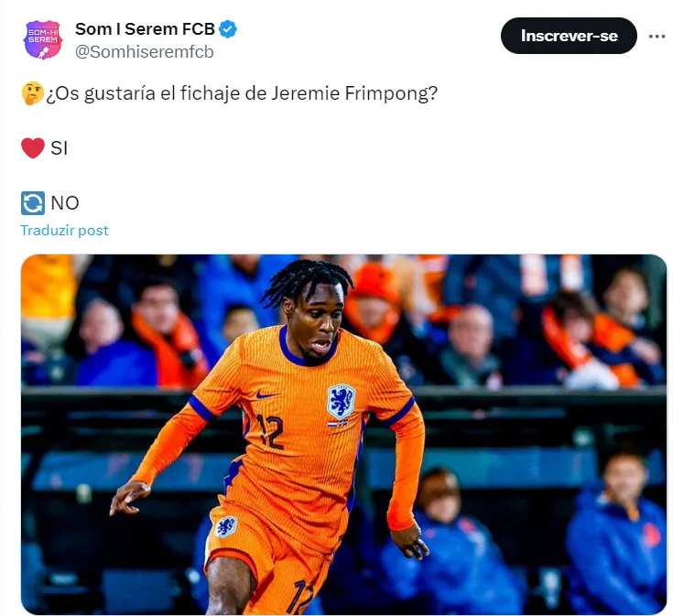Click the SI text option
Screen dimensions: 673x616
tap(60, 148)
